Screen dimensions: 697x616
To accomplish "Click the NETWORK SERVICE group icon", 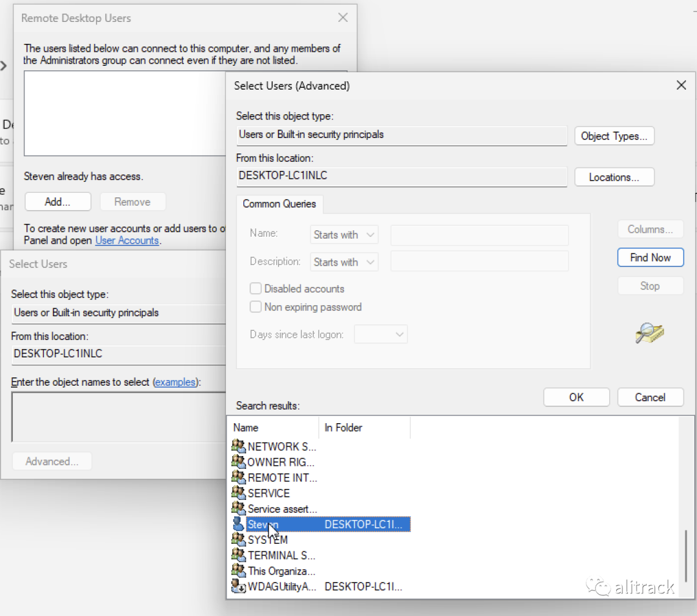I will point(239,446).
